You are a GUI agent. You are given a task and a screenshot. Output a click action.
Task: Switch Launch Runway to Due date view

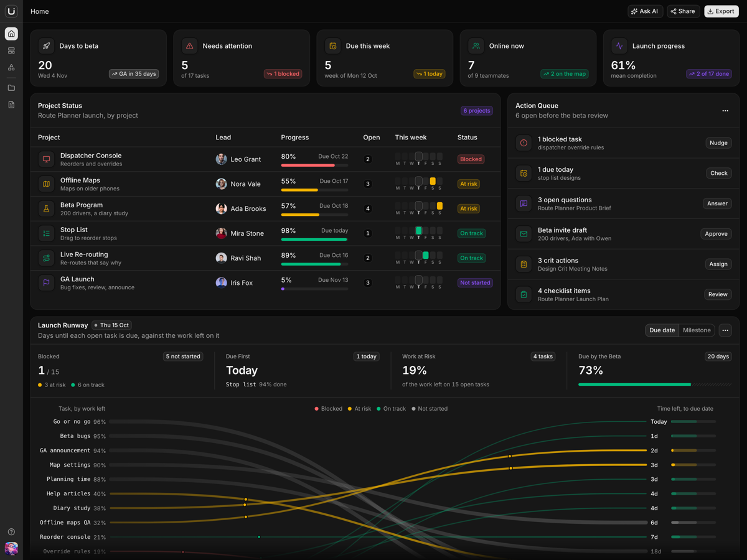click(662, 330)
